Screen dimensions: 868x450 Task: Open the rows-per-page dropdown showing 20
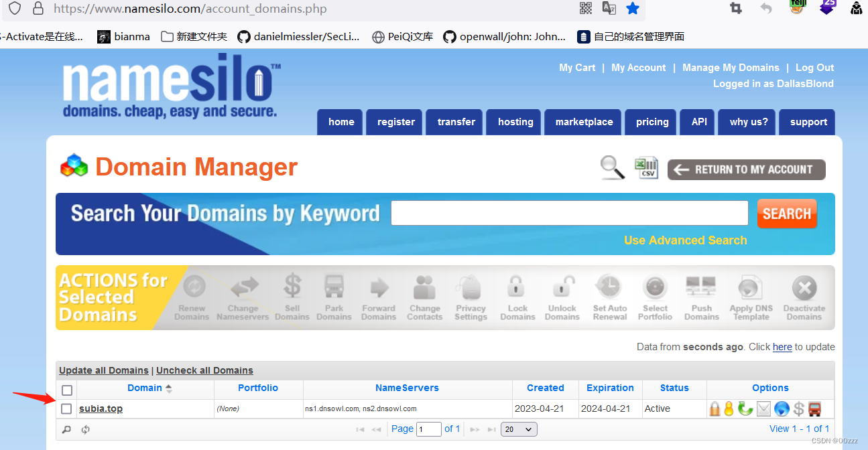click(x=519, y=429)
